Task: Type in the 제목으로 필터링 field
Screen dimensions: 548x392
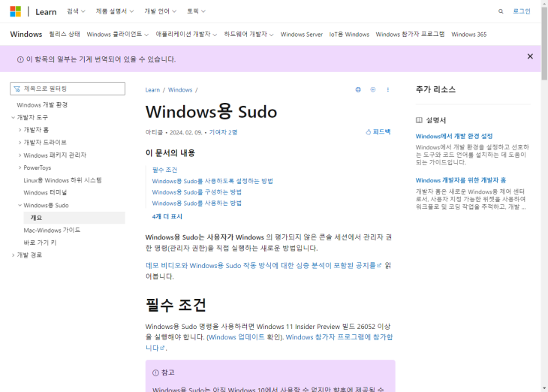Action: (72, 89)
